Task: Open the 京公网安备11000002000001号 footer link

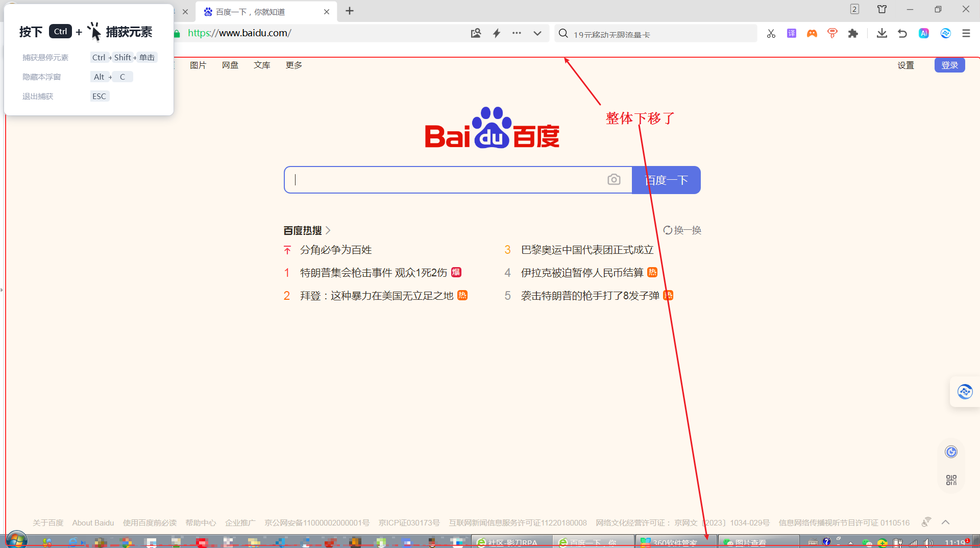Action: [317, 523]
